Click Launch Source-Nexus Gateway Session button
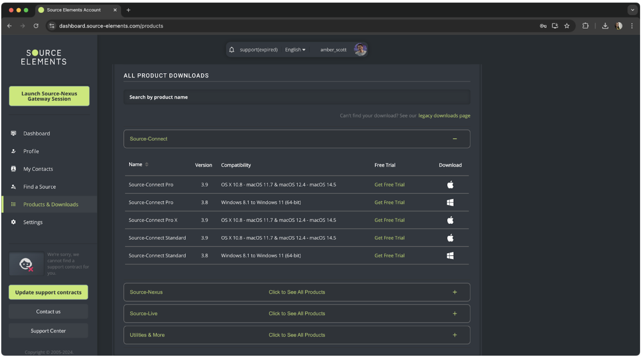Image resolution: width=644 pixels, height=360 pixels. coord(49,96)
